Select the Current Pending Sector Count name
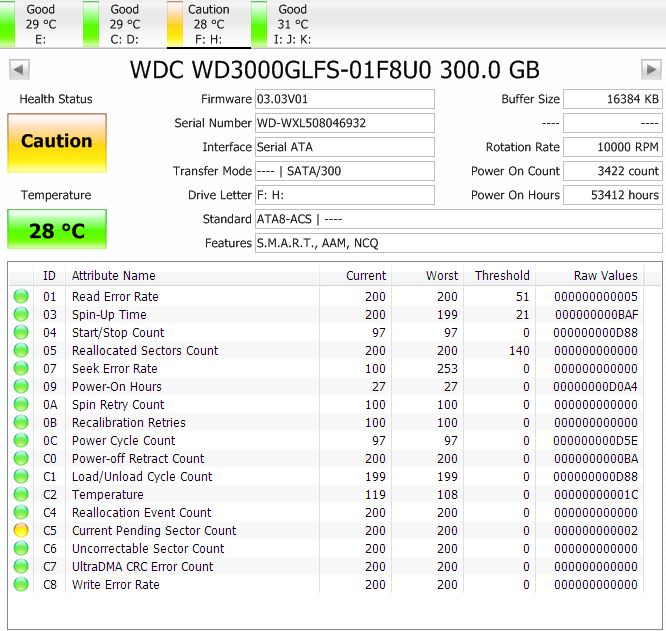Screen dimensions: 666x631 click(x=154, y=531)
